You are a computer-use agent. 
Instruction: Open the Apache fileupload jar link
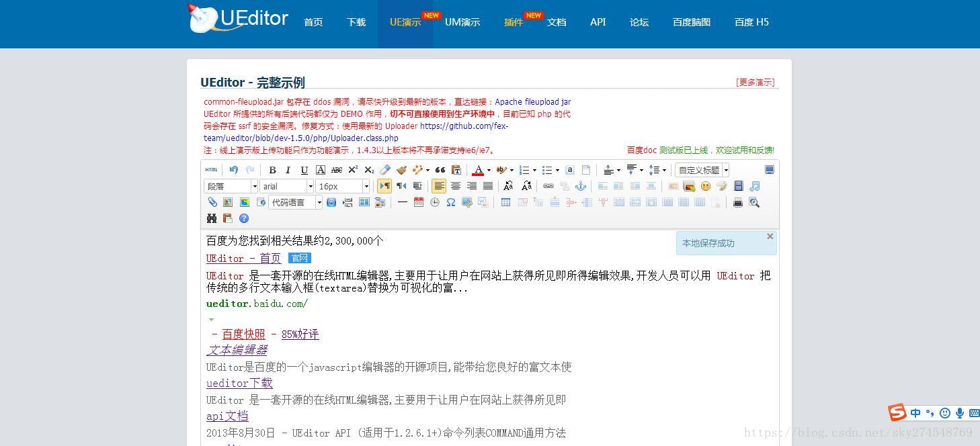tap(533, 102)
